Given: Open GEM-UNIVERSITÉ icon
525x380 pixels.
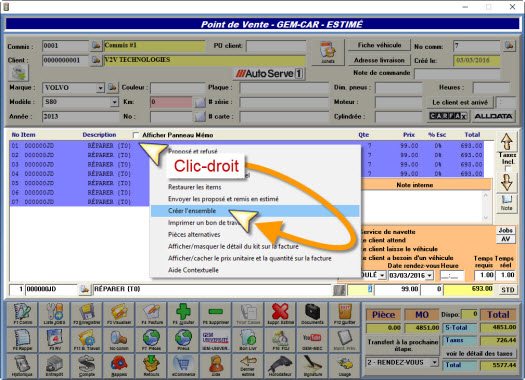Looking at the screenshot, I should coord(215,340).
